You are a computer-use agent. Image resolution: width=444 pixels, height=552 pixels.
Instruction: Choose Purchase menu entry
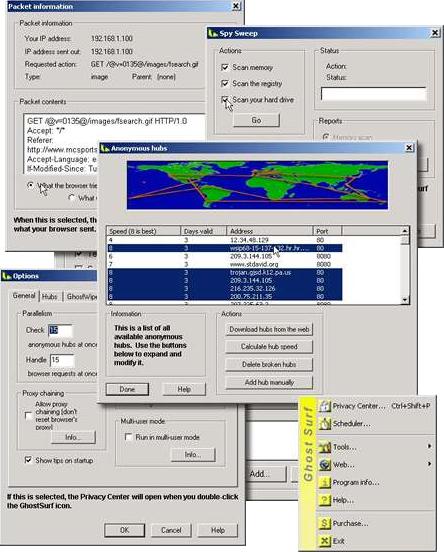click(375, 523)
